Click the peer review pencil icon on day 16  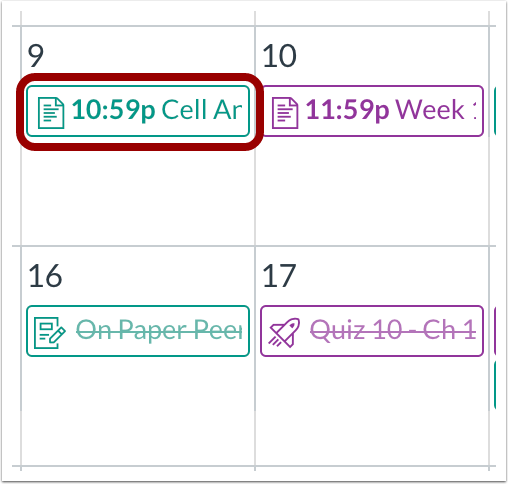coord(50,332)
